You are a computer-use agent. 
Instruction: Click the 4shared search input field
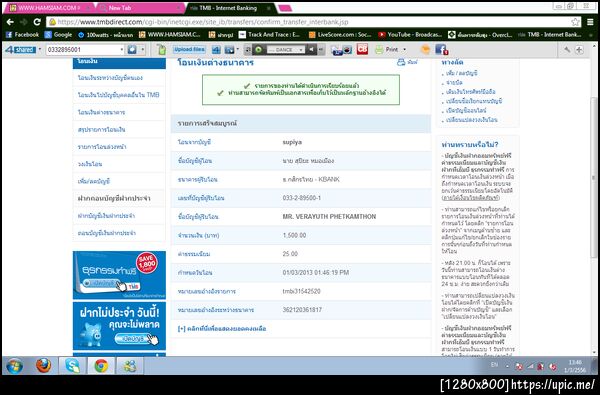click(x=82, y=49)
